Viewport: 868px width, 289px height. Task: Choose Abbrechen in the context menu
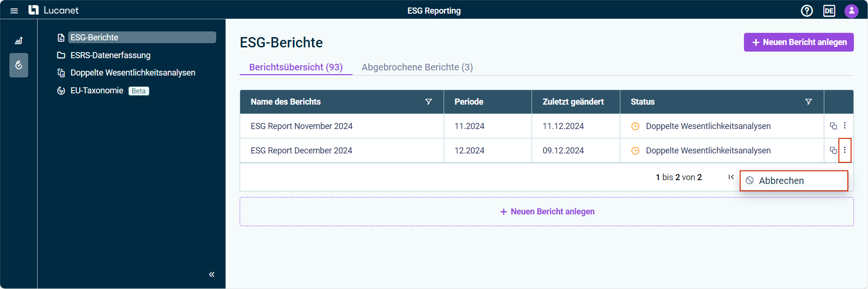[794, 181]
